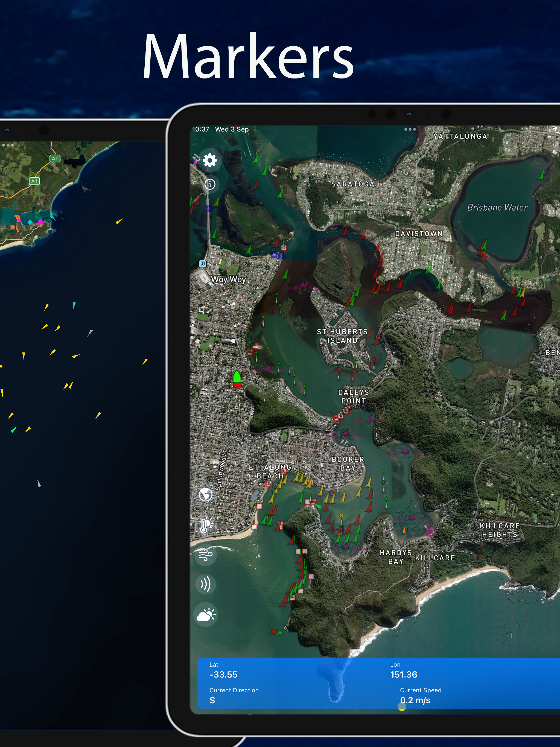Tap the latitude value -33.55

click(x=223, y=674)
